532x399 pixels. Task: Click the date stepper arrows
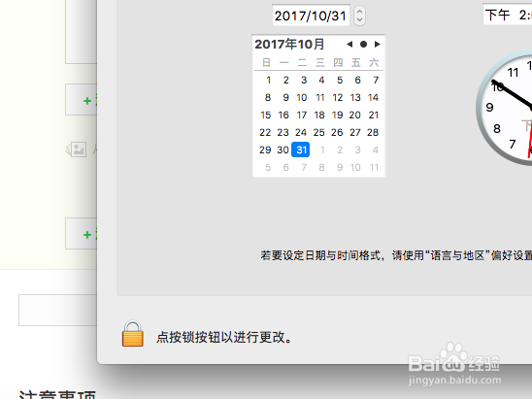pyautogui.click(x=359, y=16)
